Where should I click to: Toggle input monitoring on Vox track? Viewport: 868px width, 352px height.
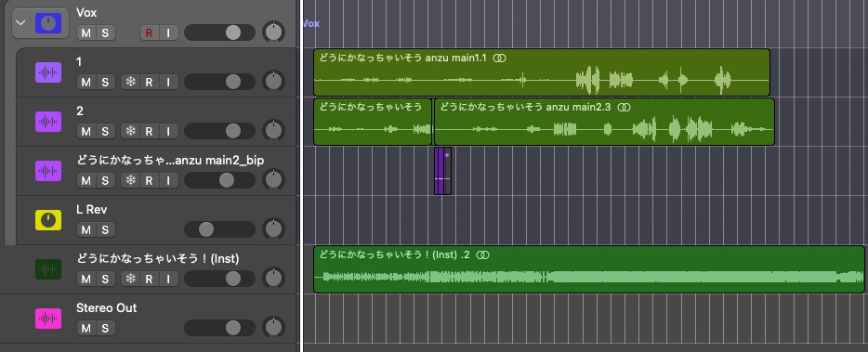[x=168, y=33]
